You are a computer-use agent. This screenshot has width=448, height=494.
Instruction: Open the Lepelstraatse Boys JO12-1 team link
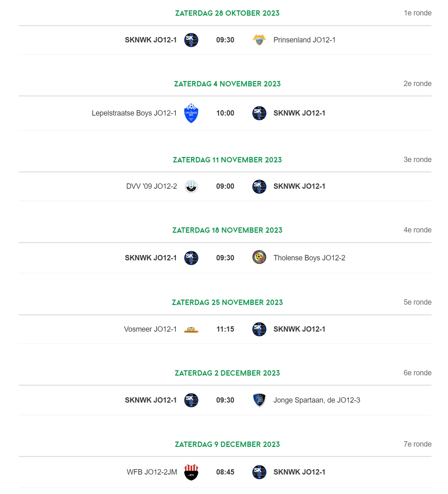(x=134, y=113)
